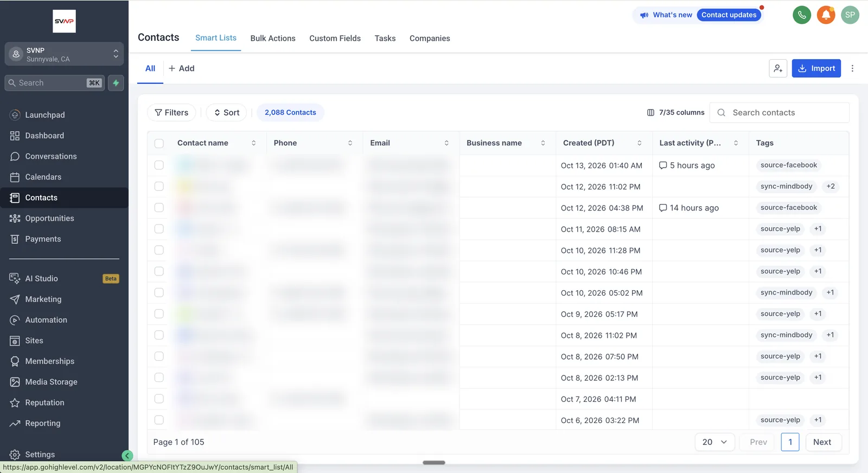Open the Tasks tab

point(385,39)
